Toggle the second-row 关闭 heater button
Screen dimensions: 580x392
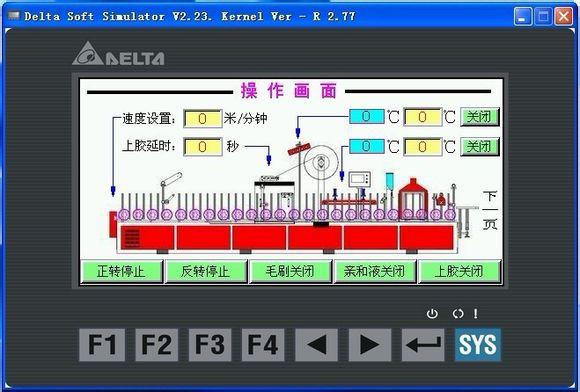(x=479, y=146)
